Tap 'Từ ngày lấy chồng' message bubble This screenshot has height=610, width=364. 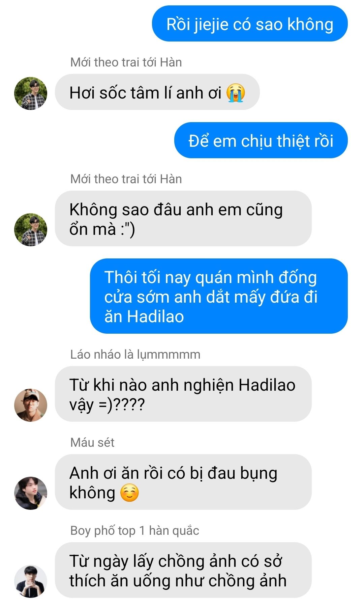[183, 570]
